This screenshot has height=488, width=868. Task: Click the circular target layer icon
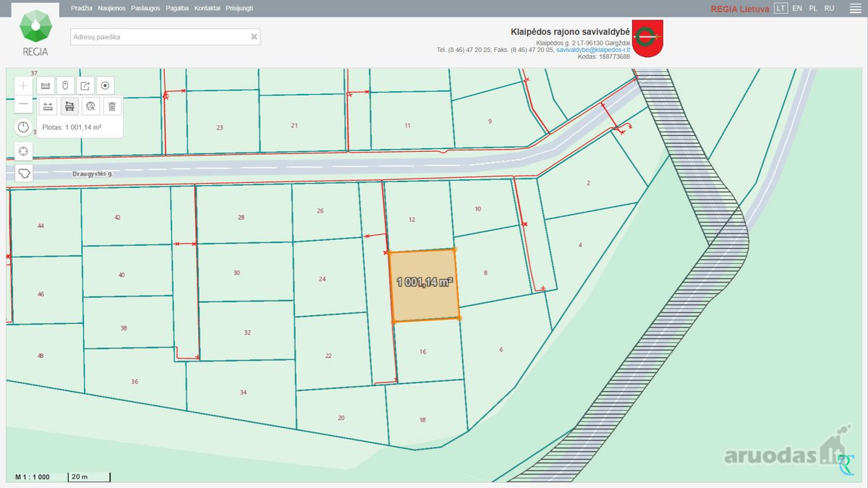click(x=106, y=85)
